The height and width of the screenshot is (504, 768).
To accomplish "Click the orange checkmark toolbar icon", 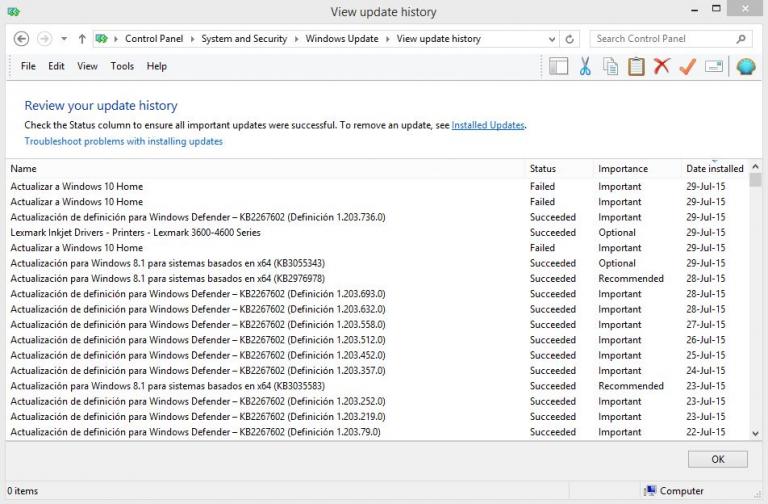I will pyautogui.click(x=687, y=67).
